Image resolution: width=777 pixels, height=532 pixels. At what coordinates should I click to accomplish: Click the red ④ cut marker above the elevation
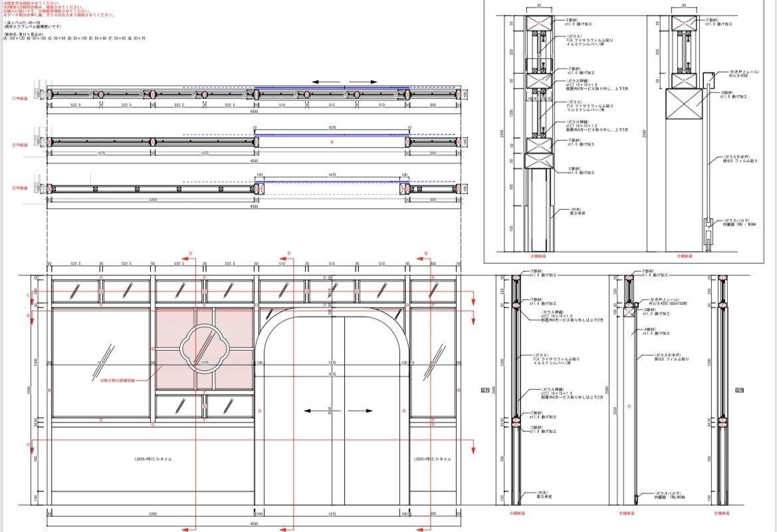[x=190, y=254]
